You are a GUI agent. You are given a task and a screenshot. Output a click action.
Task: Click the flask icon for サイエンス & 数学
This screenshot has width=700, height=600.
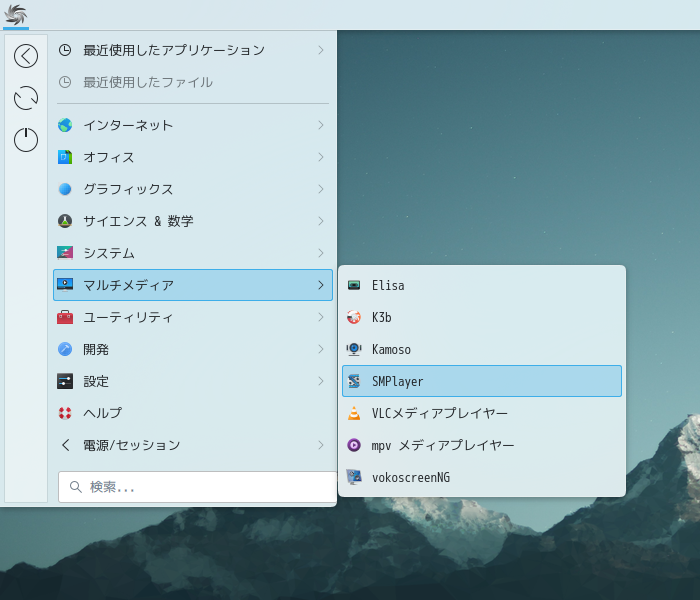coord(65,221)
